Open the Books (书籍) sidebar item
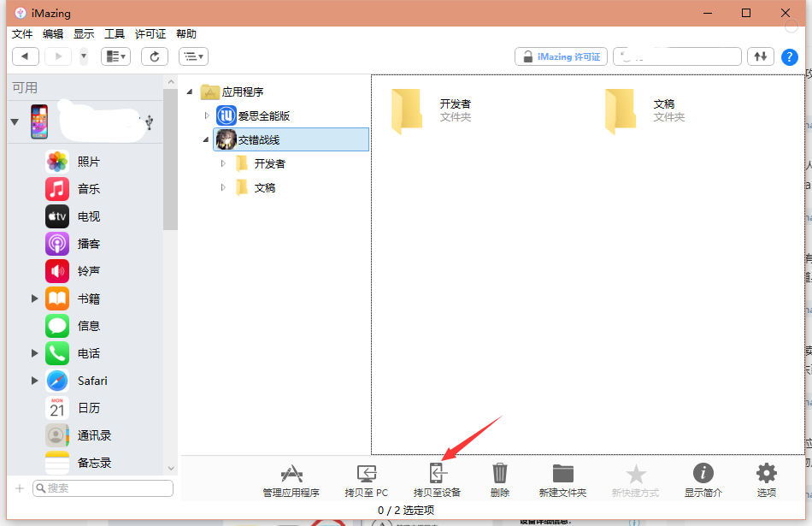 (73, 298)
